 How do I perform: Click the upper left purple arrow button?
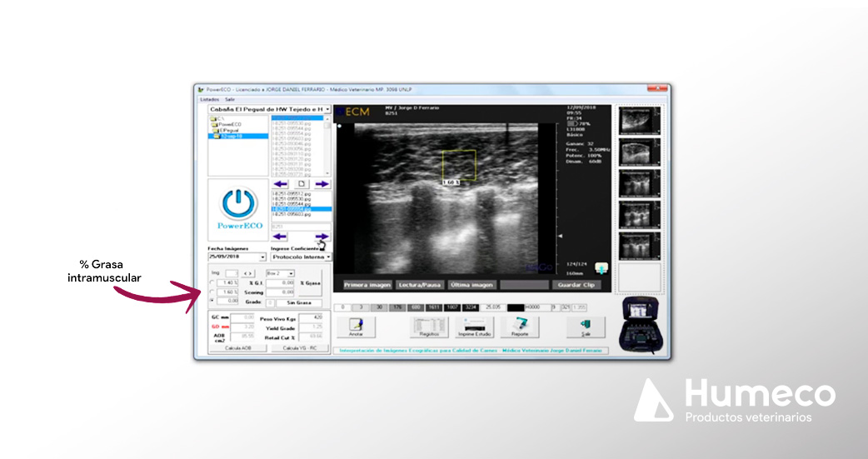pos(281,184)
